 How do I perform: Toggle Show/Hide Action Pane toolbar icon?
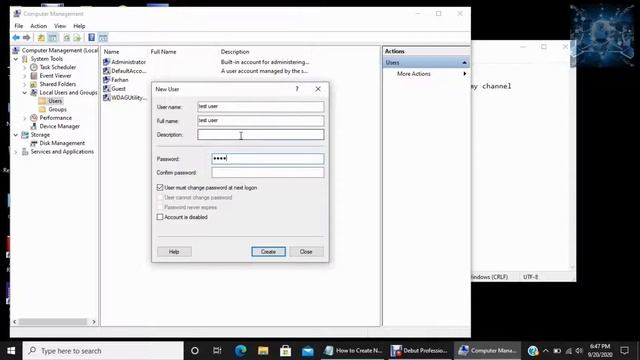tap(103, 38)
